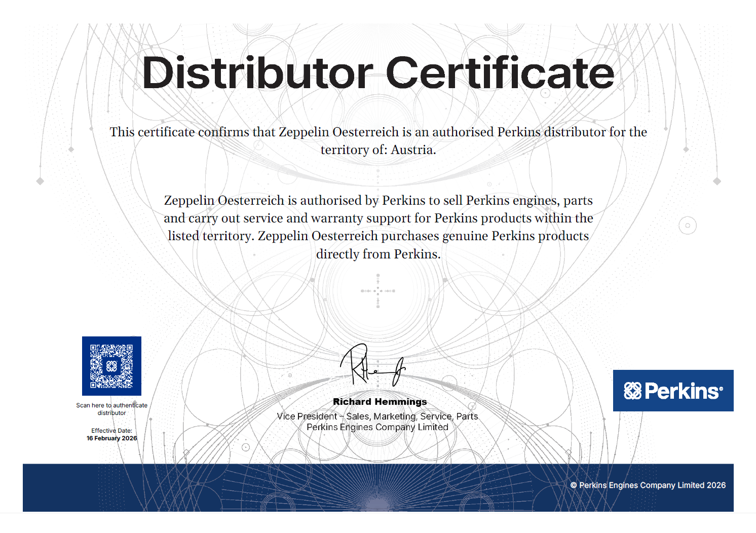Screen dimensions: 756x533
Task: Click the "Distributor Certificate" title
Action: (378, 73)
